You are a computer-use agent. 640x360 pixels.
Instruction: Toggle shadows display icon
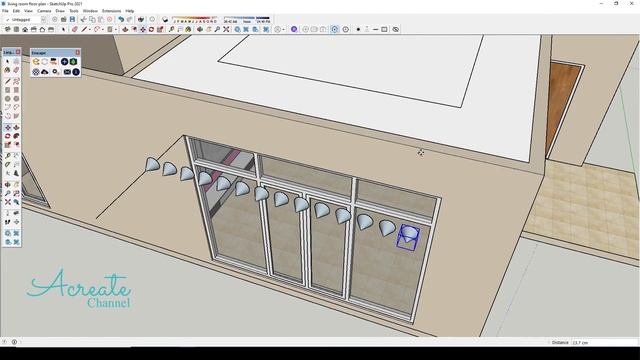tap(165, 19)
